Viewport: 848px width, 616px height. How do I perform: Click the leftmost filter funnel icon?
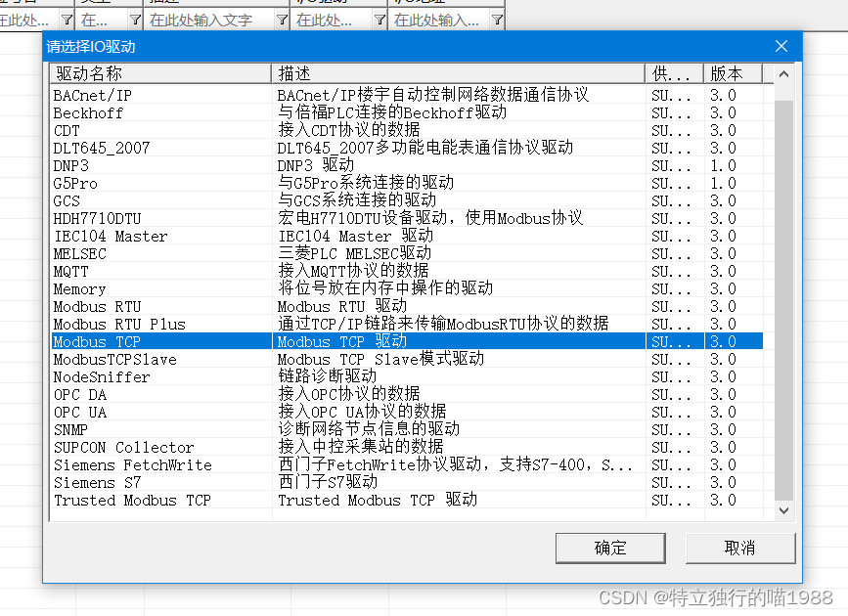click(66, 19)
